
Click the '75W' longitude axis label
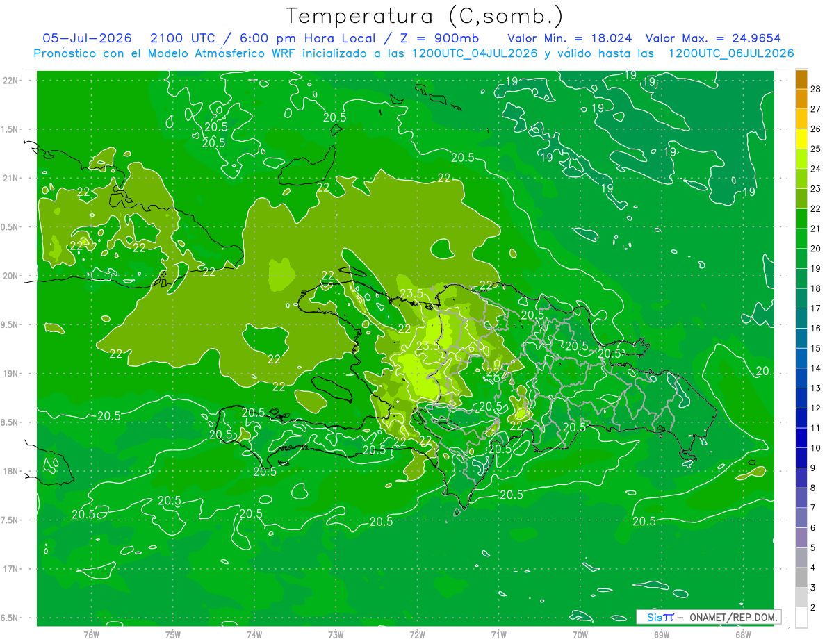[173, 634]
